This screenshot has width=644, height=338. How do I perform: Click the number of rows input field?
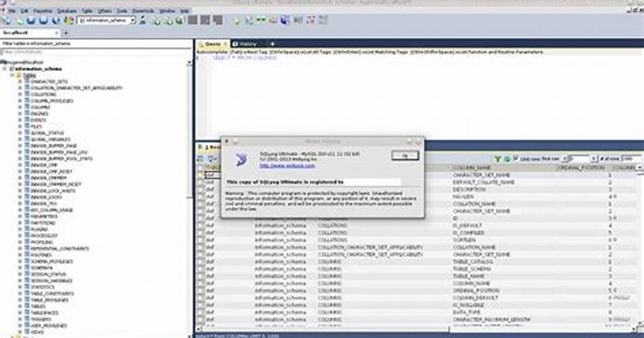631,159
